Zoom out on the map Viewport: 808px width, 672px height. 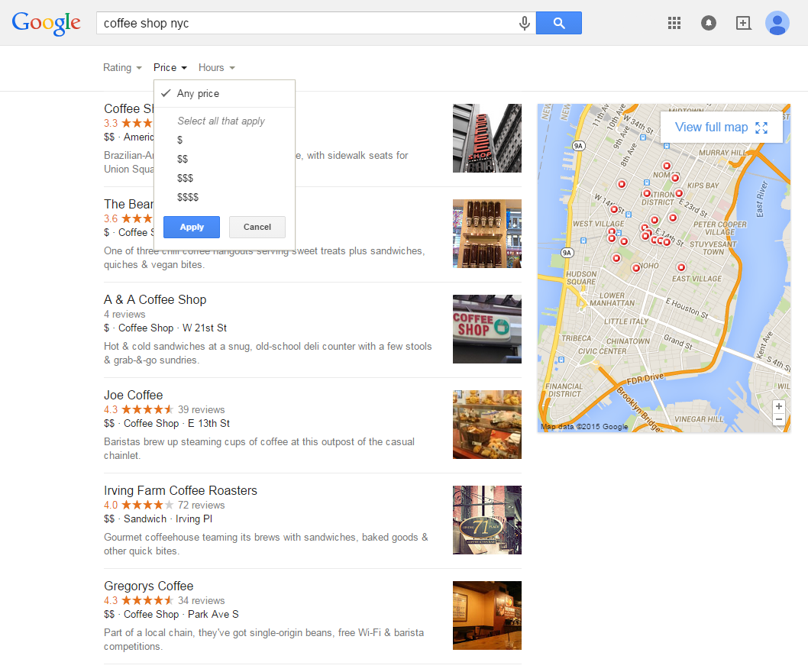(779, 419)
